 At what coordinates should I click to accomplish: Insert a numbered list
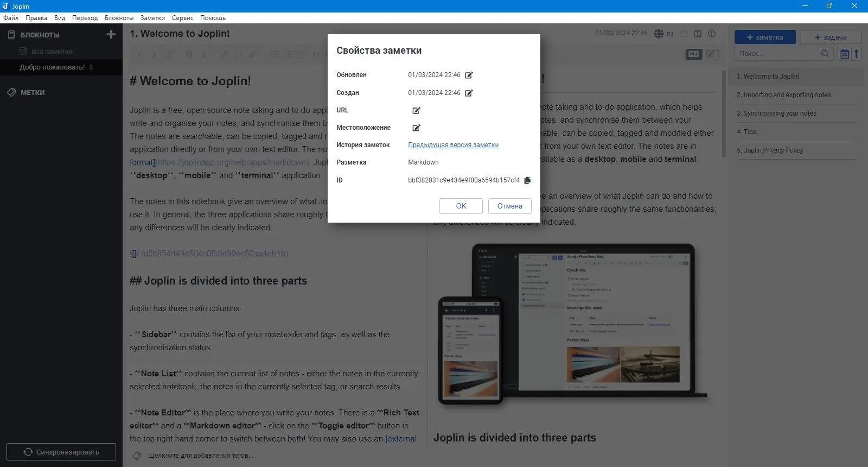[288, 54]
